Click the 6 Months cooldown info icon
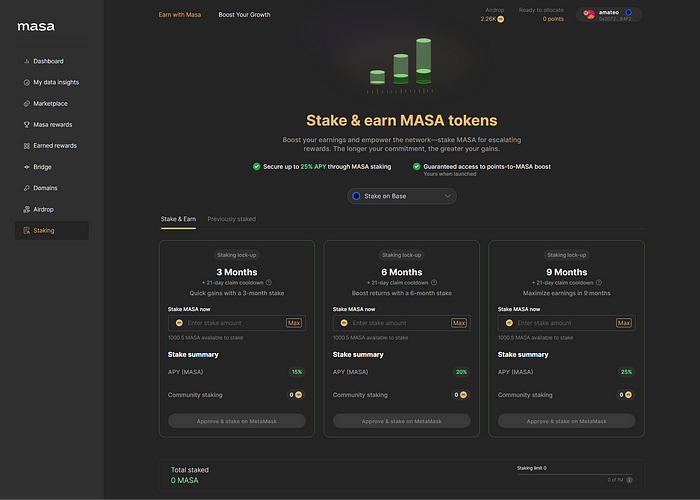Viewport: 700px width, 500px height. coord(434,283)
